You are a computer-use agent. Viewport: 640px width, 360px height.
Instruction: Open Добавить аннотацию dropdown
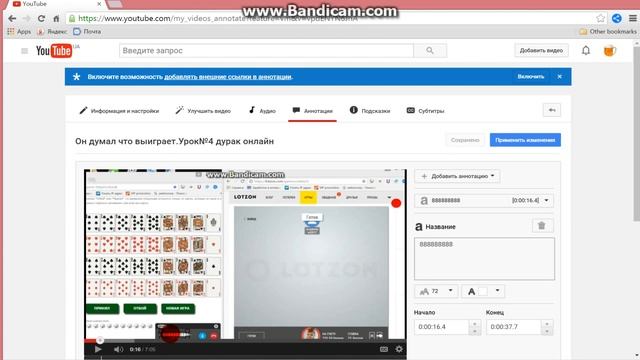[457, 176]
